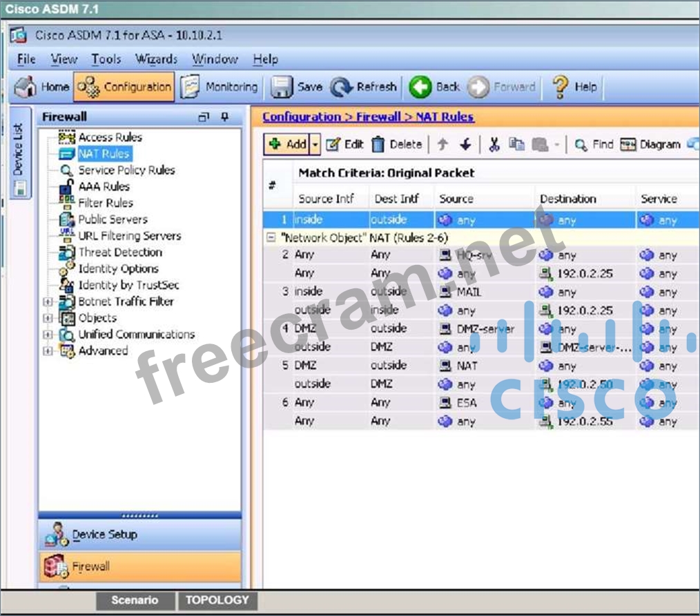Switch to the TOPOLOGY tab
This screenshot has height=616, width=700.
[217, 600]
